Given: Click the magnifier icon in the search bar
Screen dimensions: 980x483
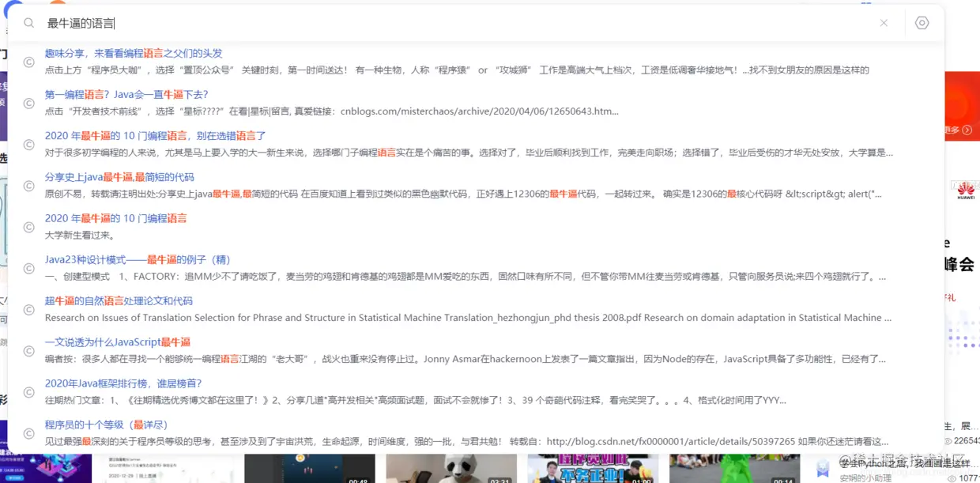Looking at the screenshot, I should click(x=28, y=23).
